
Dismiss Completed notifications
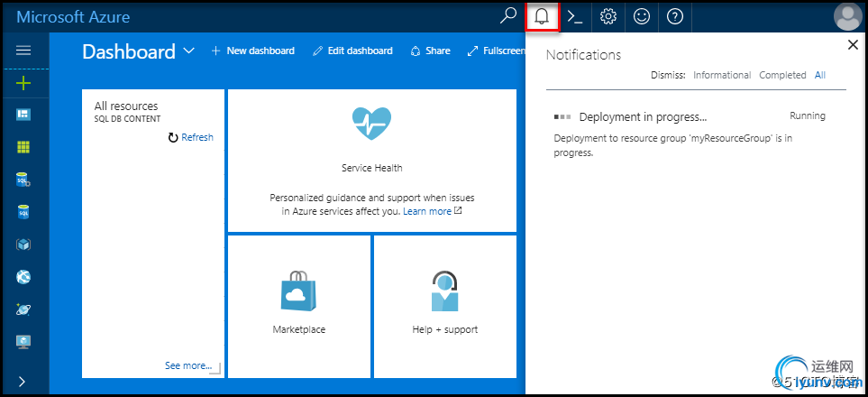(x=782, y=75)
